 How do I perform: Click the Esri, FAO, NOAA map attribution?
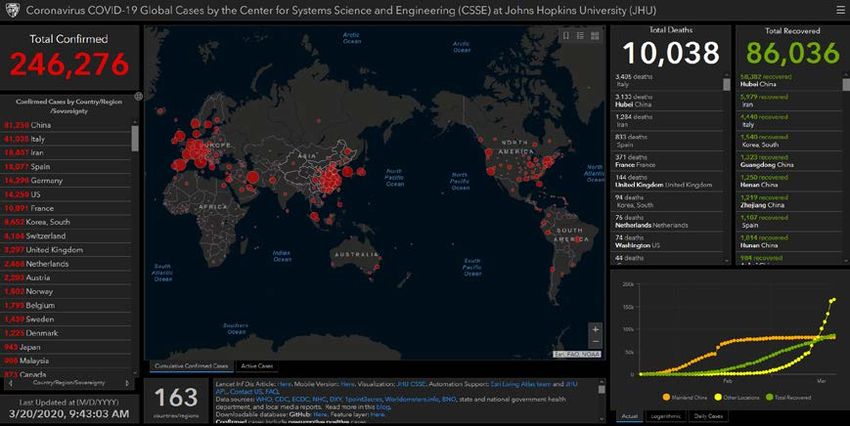click(577, 354)
